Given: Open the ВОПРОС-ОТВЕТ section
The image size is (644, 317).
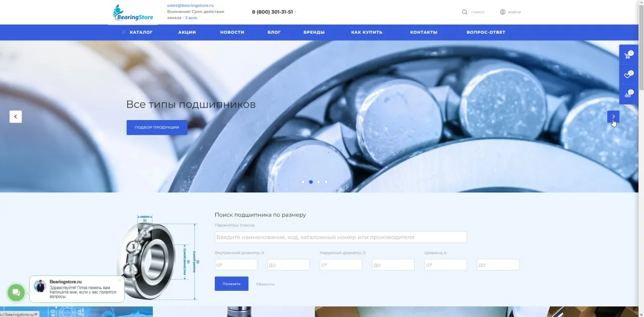Looking at the screenshot, I should (486, 32).
